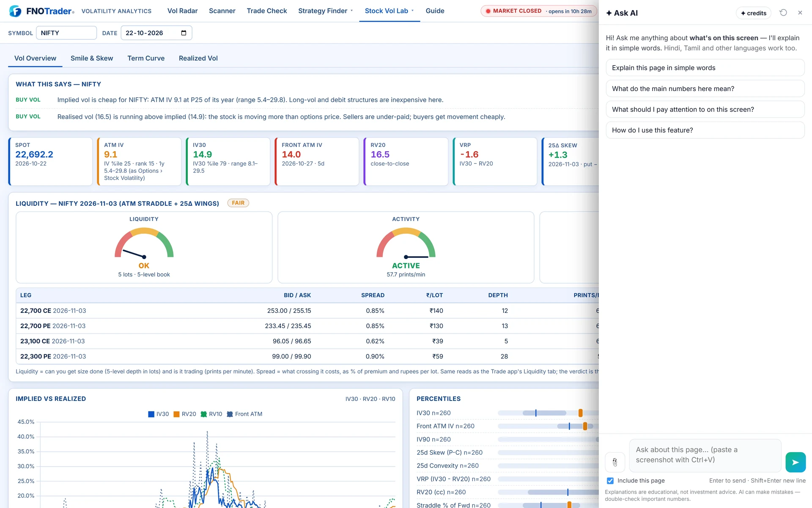Select the Vol Overview tab
Image resolution: width=812 pixels, height=508 pixels.
click(35, 58)
